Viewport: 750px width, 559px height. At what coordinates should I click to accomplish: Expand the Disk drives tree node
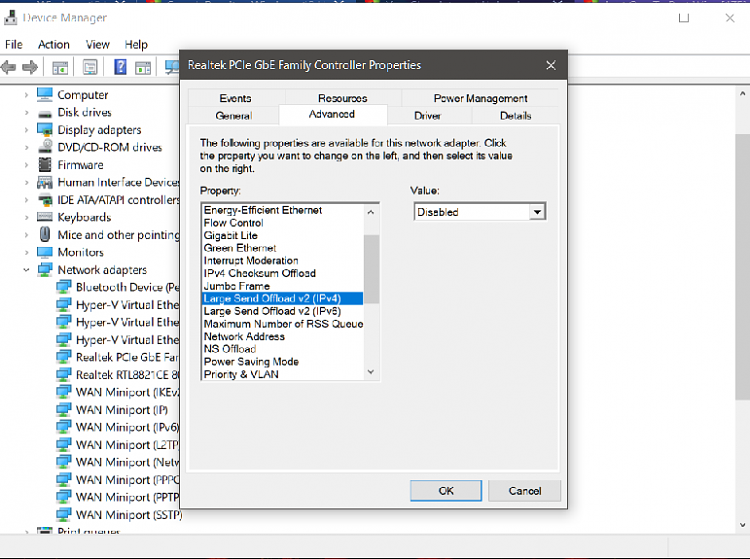pos(26,113)
